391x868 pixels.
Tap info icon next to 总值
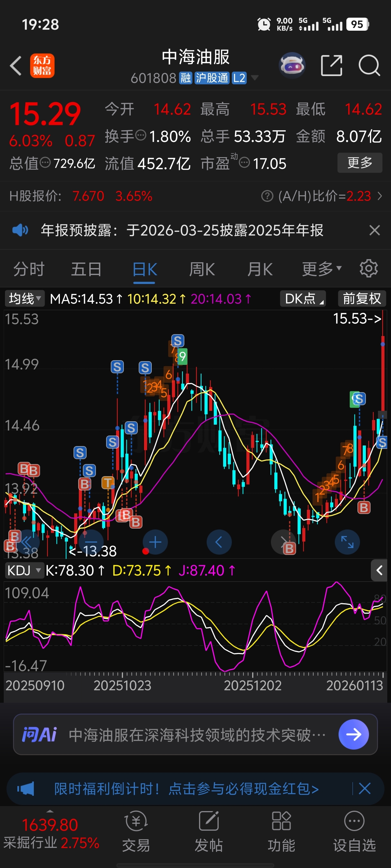[x=45, y=163]
